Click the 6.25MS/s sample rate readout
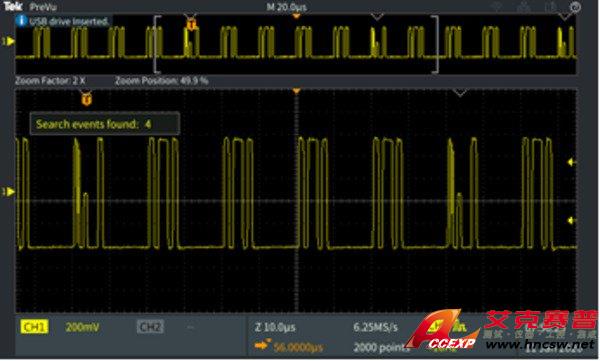 pos(375,327)
